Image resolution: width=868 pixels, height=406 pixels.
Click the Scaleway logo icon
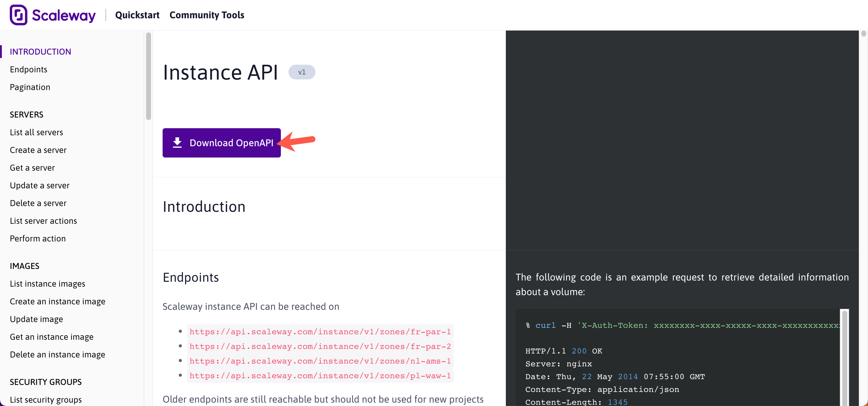point(19,15)
